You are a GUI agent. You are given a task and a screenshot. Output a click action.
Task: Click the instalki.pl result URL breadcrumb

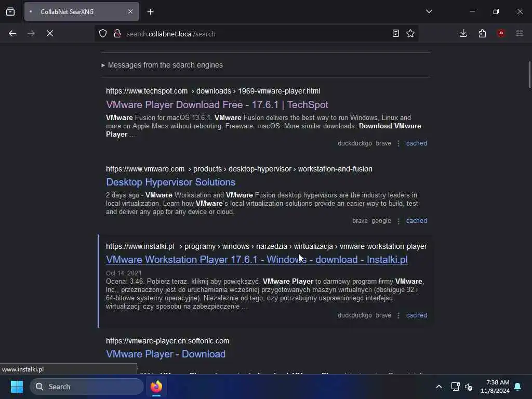[x=267, y=246]
